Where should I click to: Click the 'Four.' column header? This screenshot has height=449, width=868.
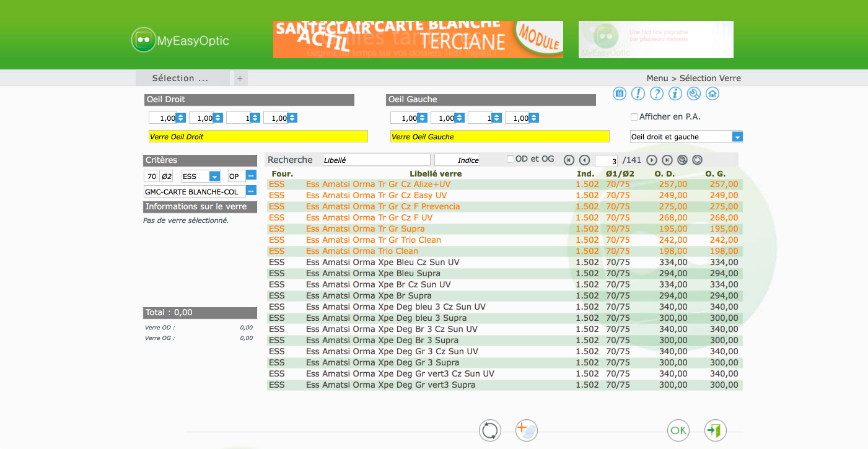coord(282,173)
